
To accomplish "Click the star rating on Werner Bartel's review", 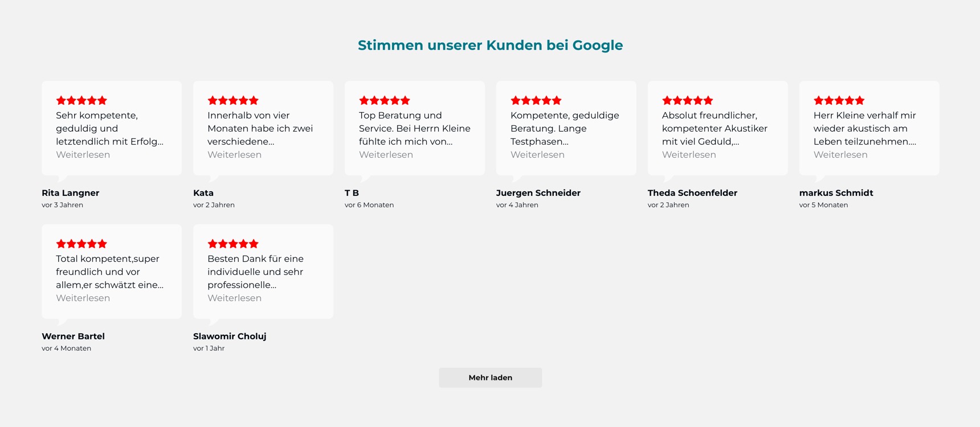I will pos(81,244).
